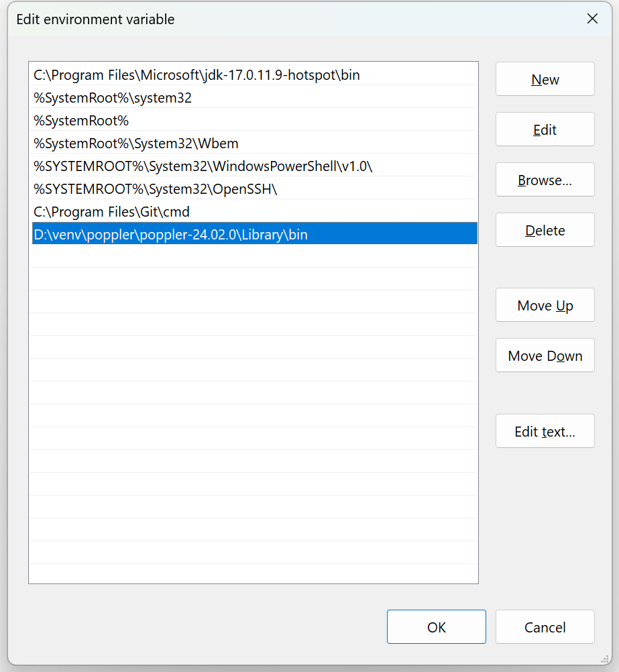
Task: Select the C:\Program Files\Git\cmd entry
Action: pyautogui.click(x=111, y=212)
